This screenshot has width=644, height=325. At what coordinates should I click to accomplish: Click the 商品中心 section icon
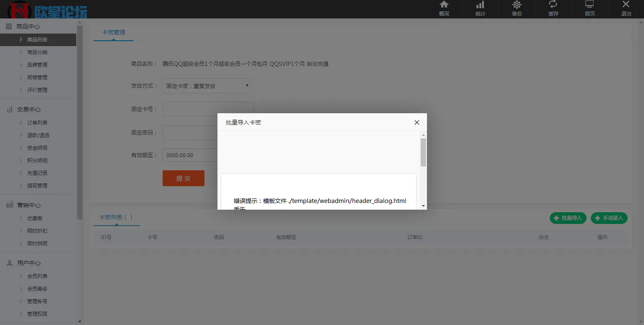click(x=9, y=26)
